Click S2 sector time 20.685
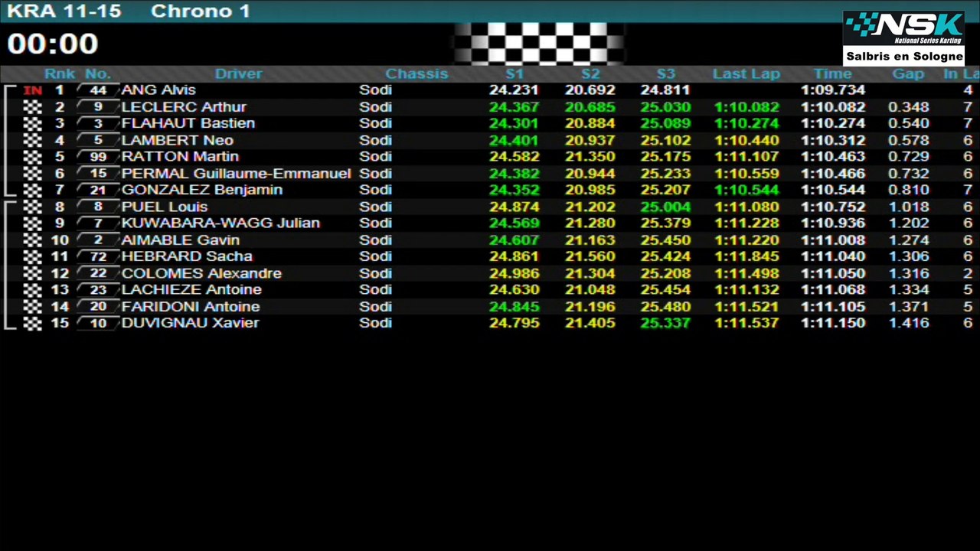 (590, 107)
